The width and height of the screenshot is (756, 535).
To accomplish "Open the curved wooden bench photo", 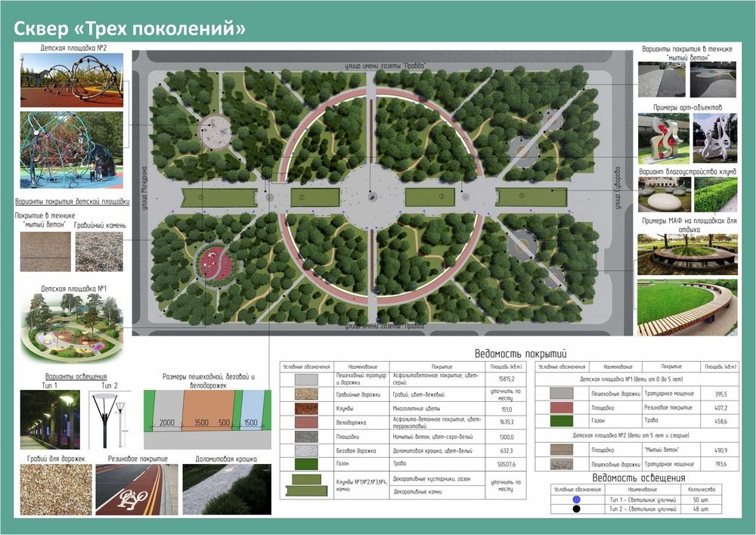I will pos(686,308).
